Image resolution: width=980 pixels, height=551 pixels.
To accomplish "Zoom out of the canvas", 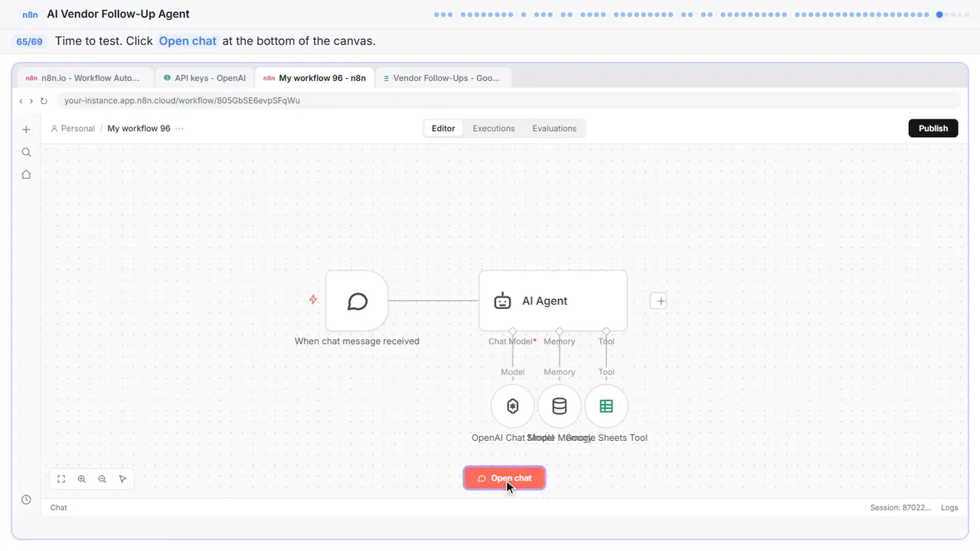I will [x=103, y=479].
